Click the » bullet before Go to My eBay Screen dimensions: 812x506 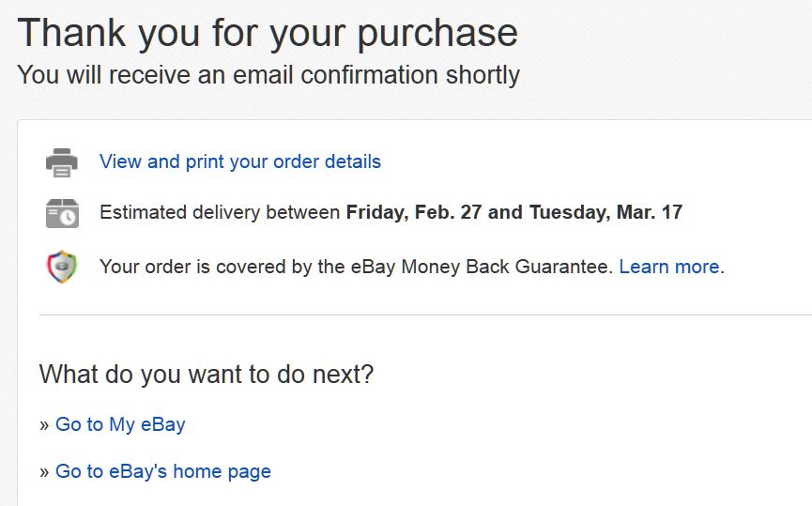point(44,425)
